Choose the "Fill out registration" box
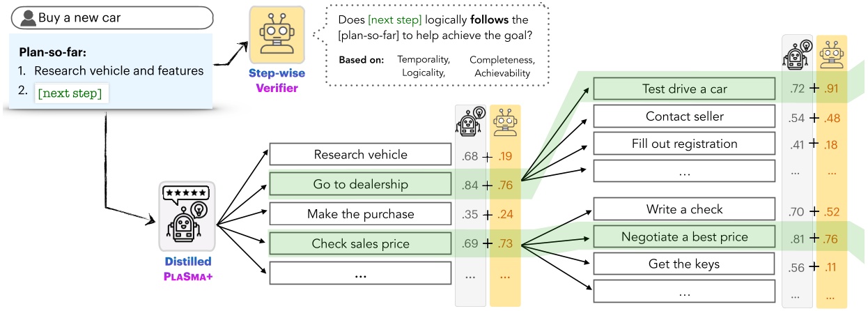 coord(684,144)
